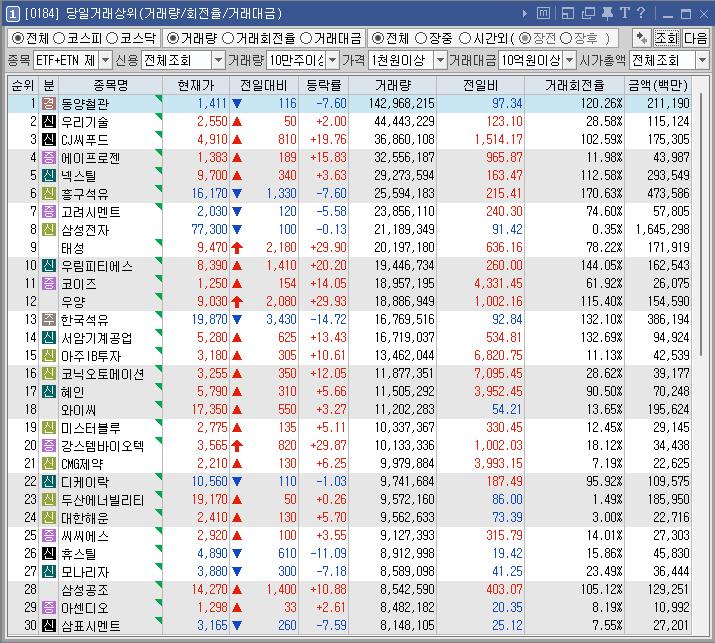Select the 장후 radio button
Screen dimensions: 715x643
tap(566, 38)
